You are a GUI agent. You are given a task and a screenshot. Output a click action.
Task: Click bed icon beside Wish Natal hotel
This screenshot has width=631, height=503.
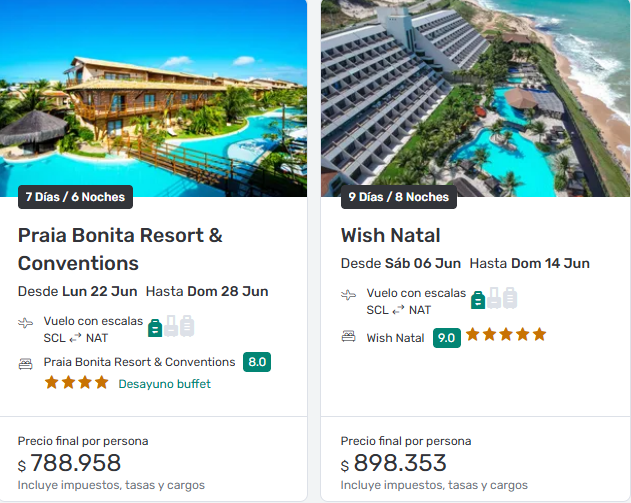pos(349,337)
